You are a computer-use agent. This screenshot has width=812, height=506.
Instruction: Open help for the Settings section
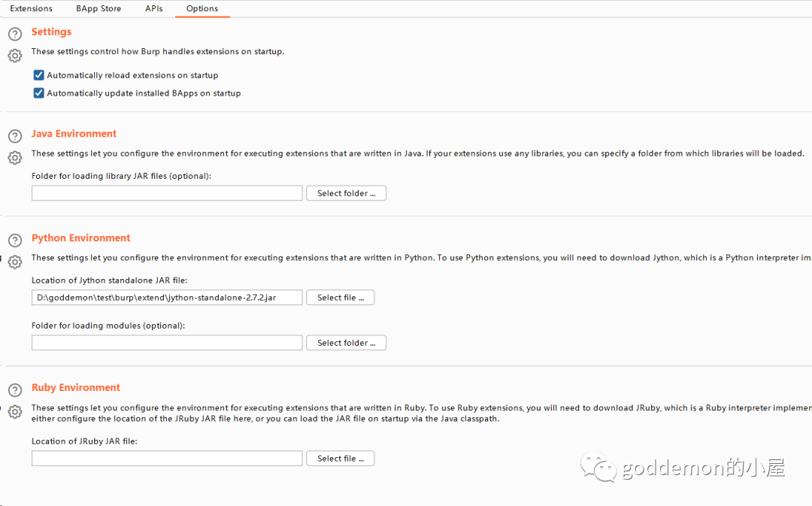(x=15, y=34)
